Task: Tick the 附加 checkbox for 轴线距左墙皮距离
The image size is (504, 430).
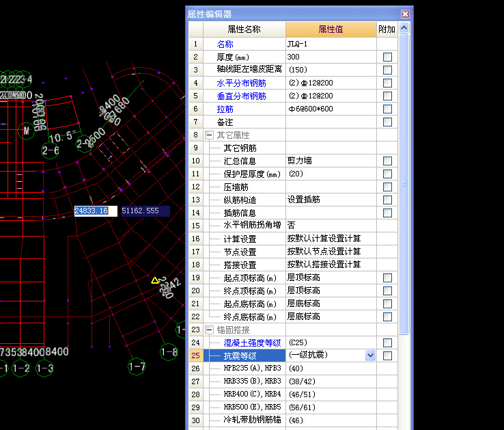Action: click(387, 70)
